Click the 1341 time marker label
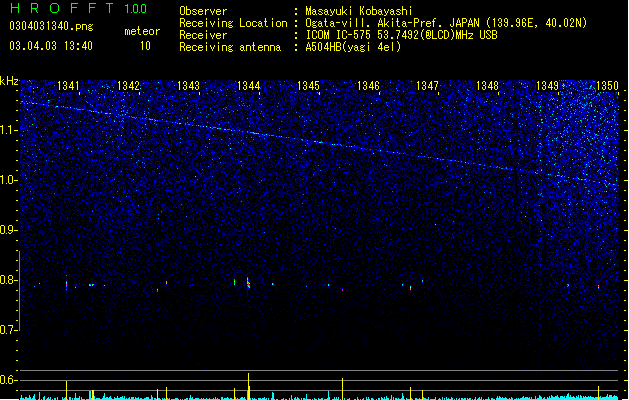629x400 pixels. click(69, 85)
